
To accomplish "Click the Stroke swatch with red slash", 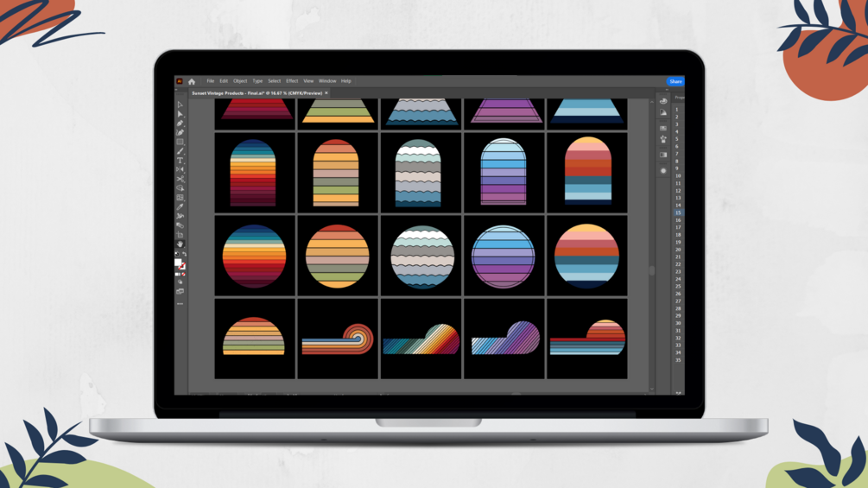I will pyautogui.click(x=181, y=267).
